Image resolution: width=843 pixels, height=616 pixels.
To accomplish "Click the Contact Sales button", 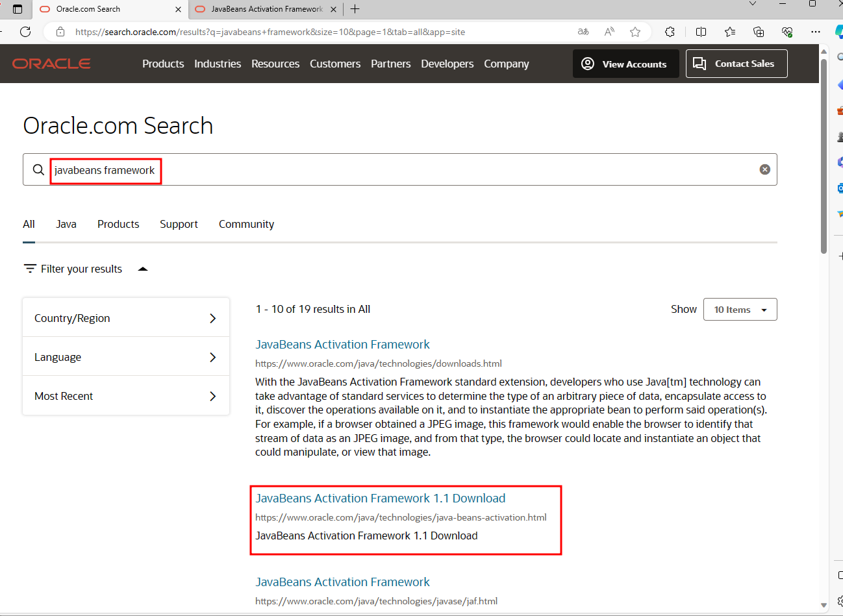I will 736,64.
